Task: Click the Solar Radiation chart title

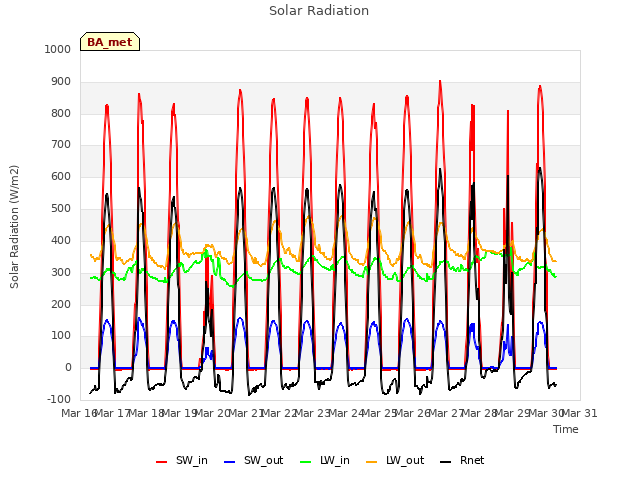Action: [319, 11]
